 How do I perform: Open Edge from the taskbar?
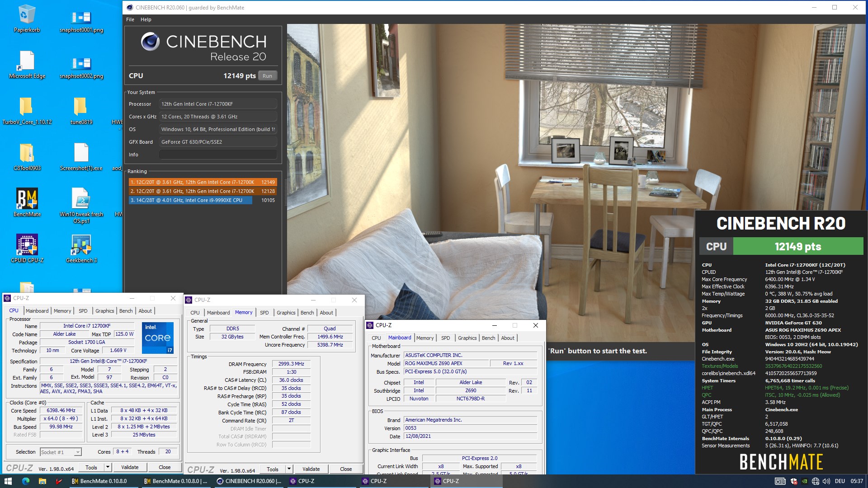tap(26, 481)
